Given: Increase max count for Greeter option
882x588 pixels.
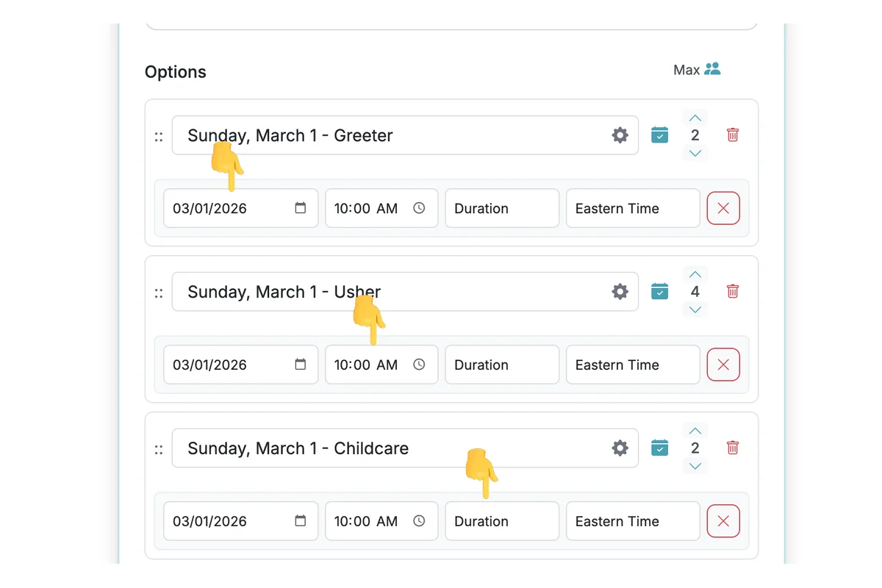Looking at the screenshot, I should [695, 118].
